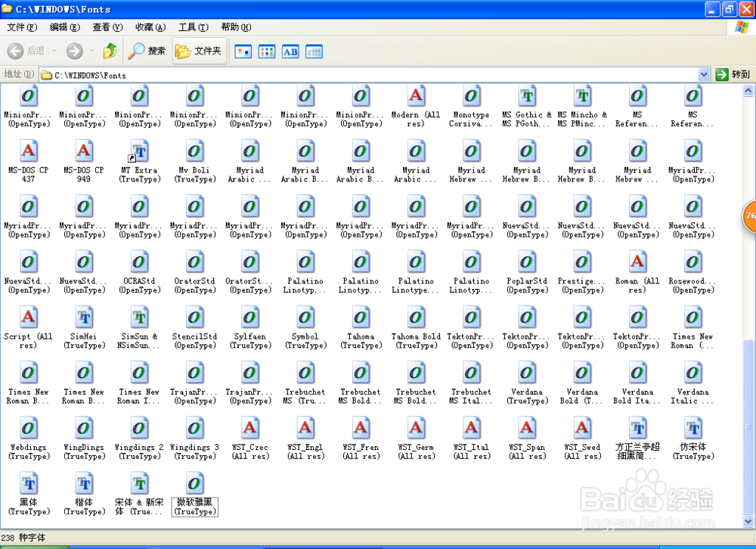Select the 仿宋体 (TrueType) font icon
Image resolution: width=756 pixels, height=549 pixels.
(x=692, y=428)
